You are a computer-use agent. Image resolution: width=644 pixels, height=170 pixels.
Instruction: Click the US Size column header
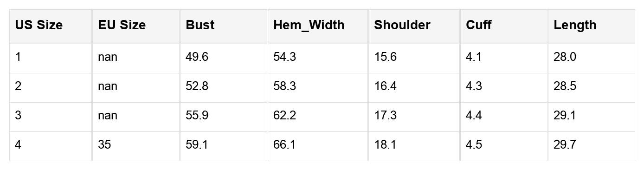click(x=39, y=25)
